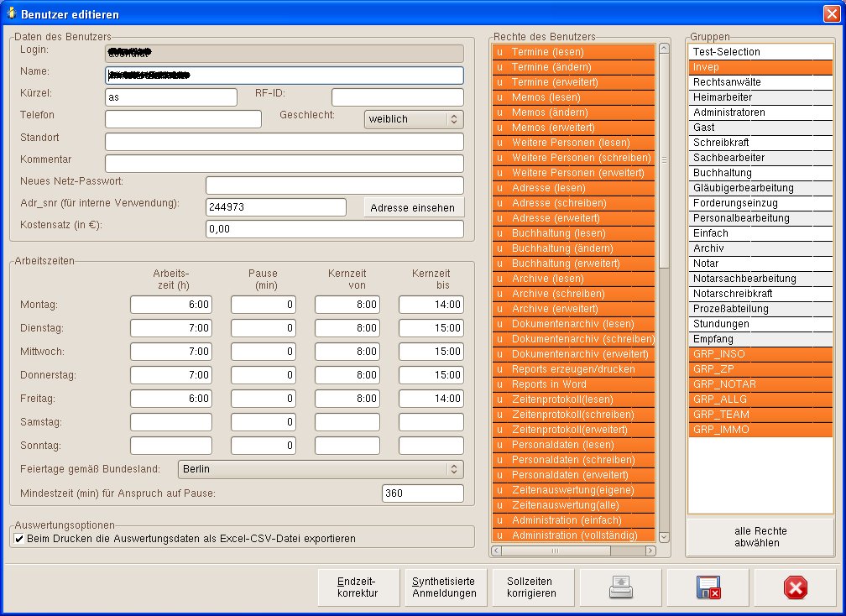
Task: Click the horizontal scroll-right arrow under rights
Action: click(x=650, y=551)
